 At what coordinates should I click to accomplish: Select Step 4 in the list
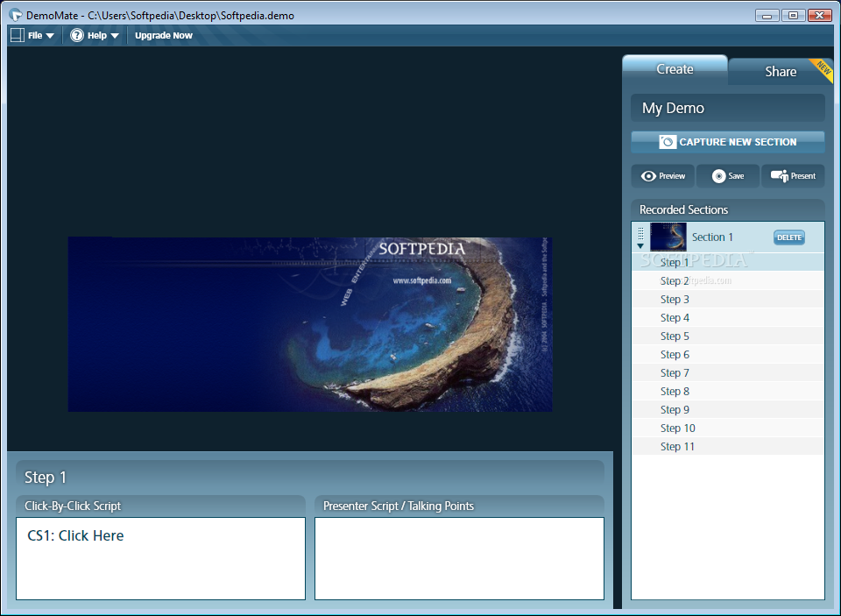(728, 318)
